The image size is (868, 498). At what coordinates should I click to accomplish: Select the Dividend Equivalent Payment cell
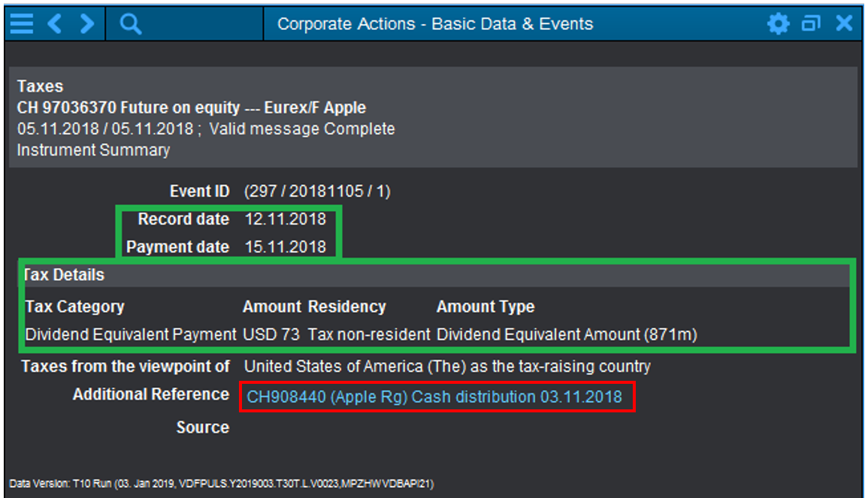(x=131, y=334)
